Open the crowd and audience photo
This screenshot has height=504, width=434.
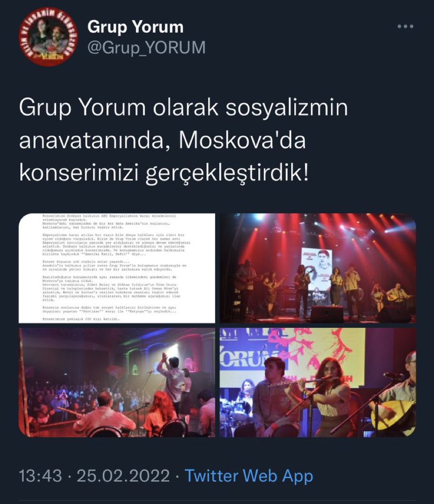(x=117, y=382)
